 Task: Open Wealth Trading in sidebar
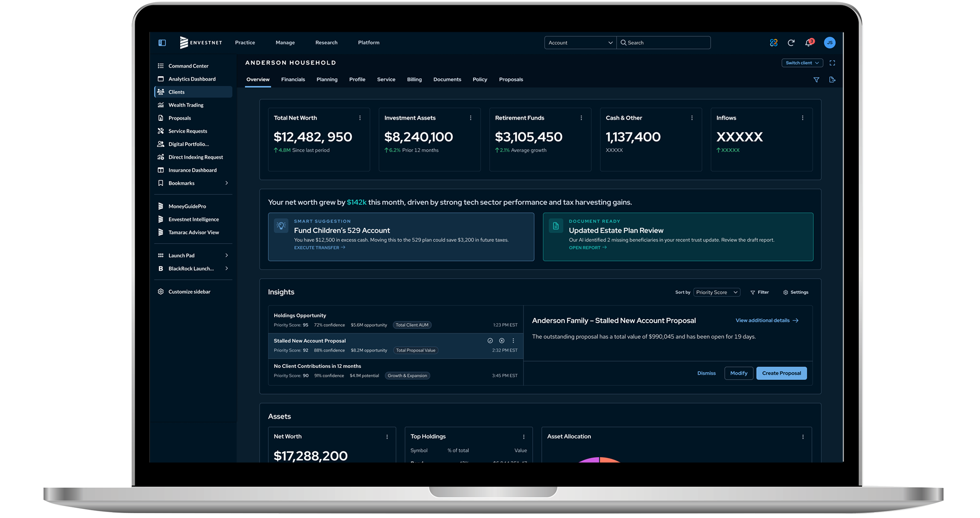pos(193,105)
